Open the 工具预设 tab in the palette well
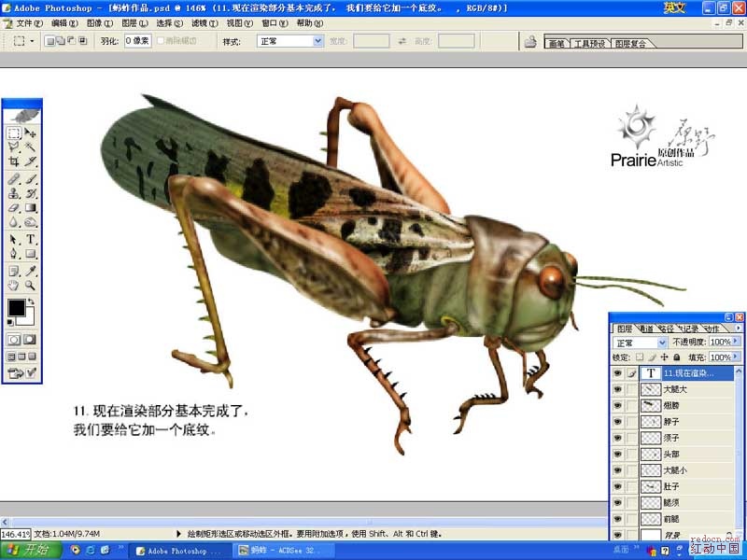The width and height of the screenshot is (747, 560). point(589,43)
